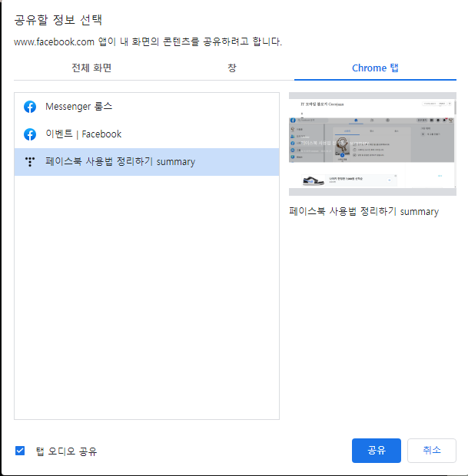Select the Chrome 탭 tab

375,68
